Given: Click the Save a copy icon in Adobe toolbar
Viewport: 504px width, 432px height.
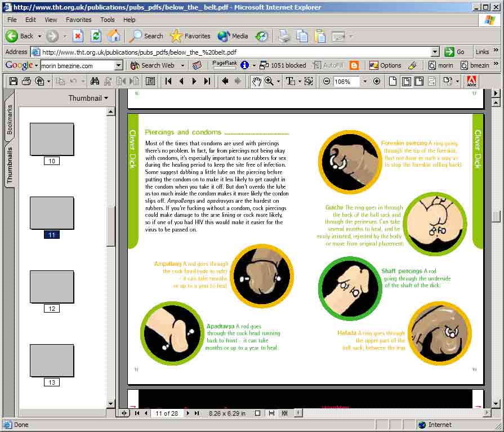Looking at the screenshot, I should pos(13,81).
